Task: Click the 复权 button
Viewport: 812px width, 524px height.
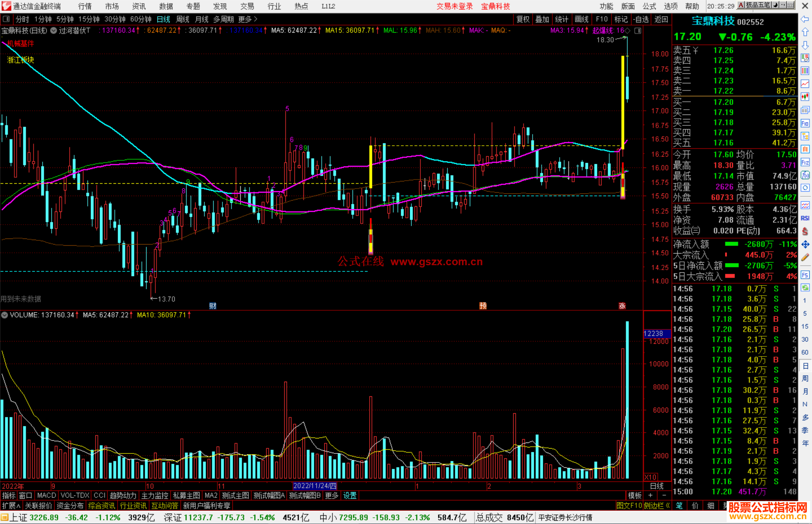Action: click(x=523, y=19)
